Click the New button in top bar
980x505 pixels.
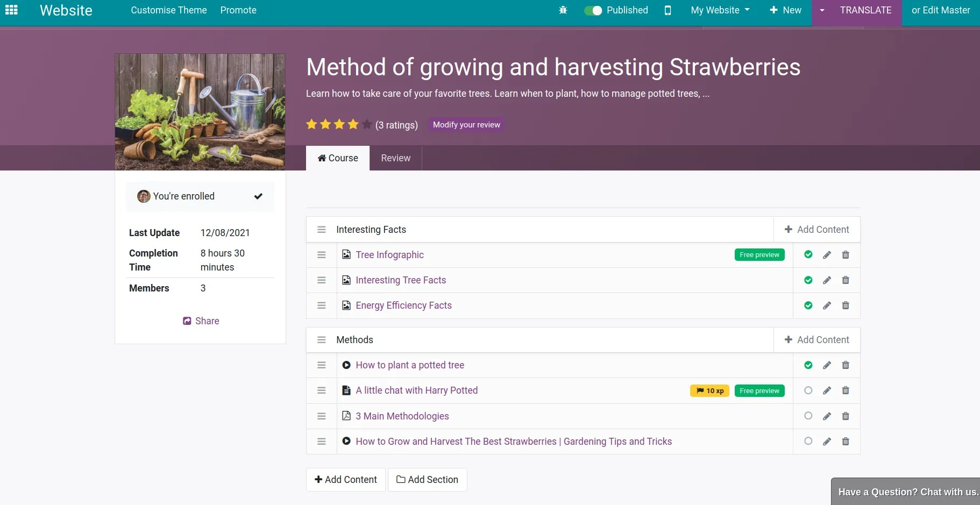pyautogui.click(x=785, y=10)
